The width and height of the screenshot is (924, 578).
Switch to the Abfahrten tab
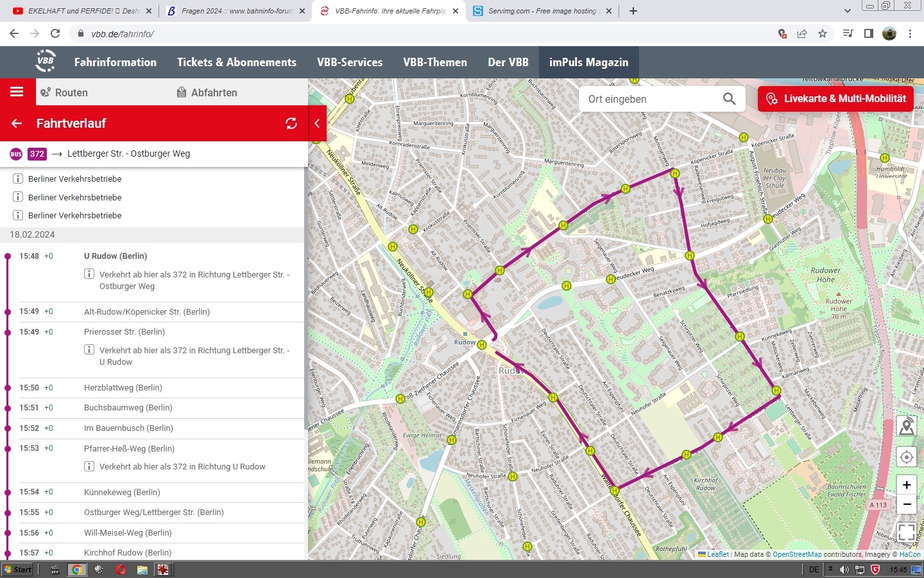pos(207,92)
